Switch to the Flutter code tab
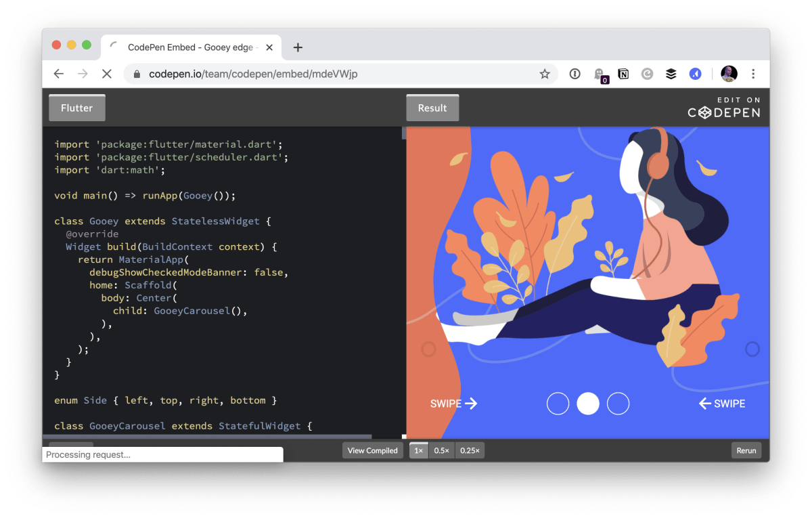The height and width of the screenshot is (518, 812). 76,107
